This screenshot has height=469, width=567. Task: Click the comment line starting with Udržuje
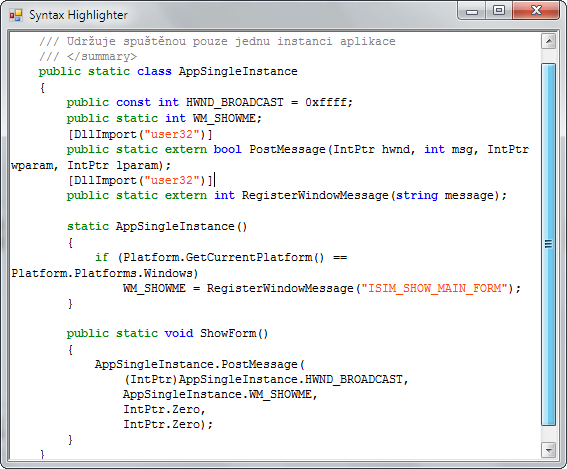(x=217, y=41)
